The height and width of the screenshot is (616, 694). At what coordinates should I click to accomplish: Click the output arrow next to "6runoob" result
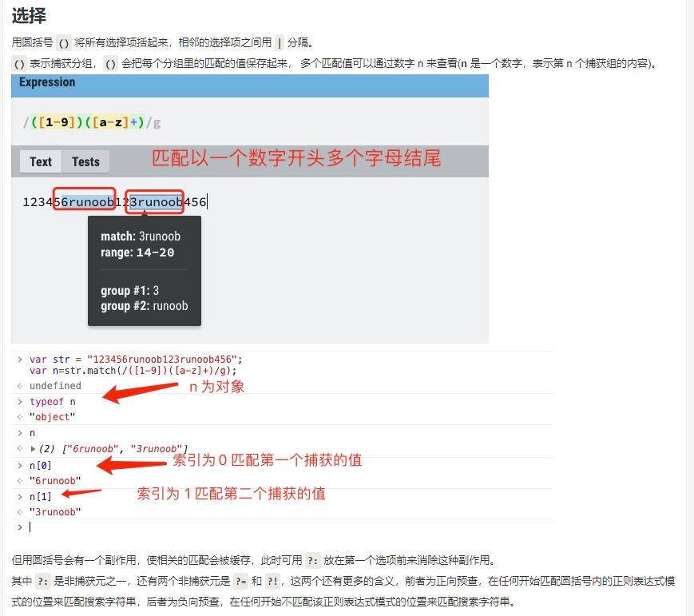point(18,481)
